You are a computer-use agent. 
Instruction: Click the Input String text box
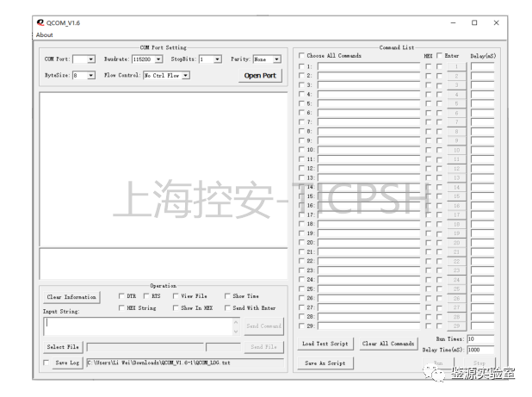point(138,326)
